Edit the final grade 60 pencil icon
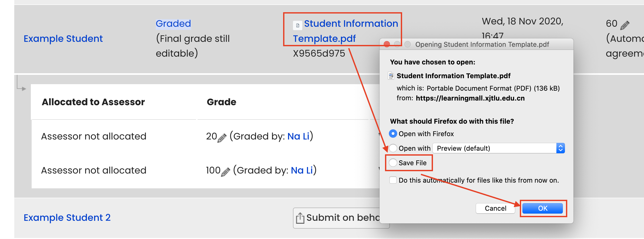This screenshot has width=644, height=239. (x=625, y=25)
